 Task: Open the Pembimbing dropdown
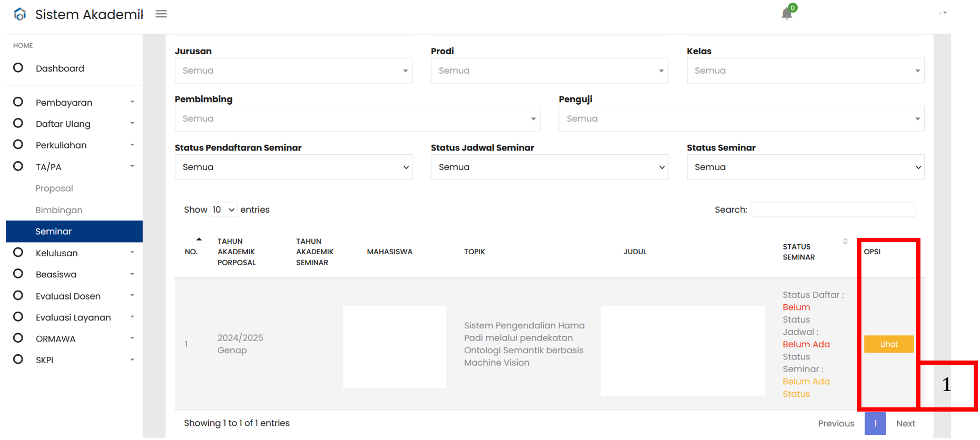358,119
